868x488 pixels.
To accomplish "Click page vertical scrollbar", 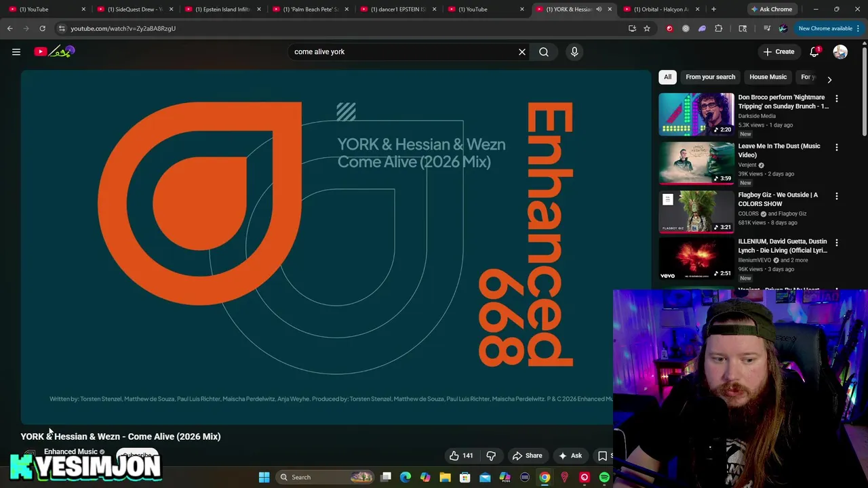I will (x=864, y=88).
